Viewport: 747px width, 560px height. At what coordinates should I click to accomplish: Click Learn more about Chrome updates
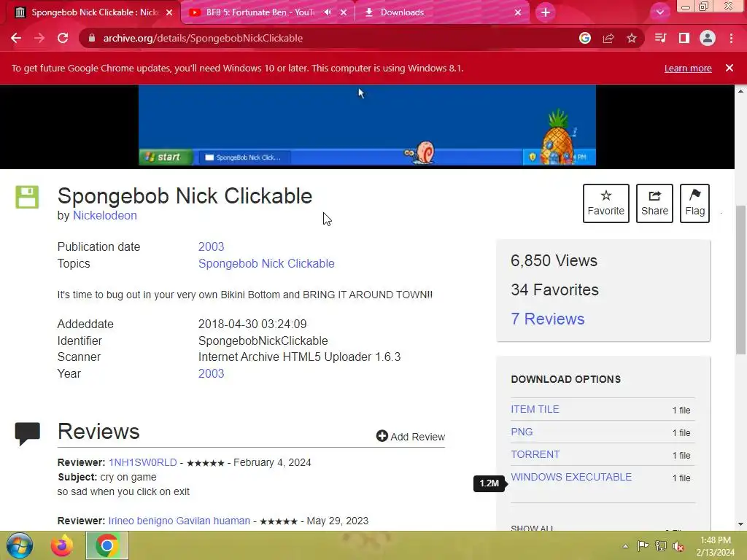tap(688, 68)
